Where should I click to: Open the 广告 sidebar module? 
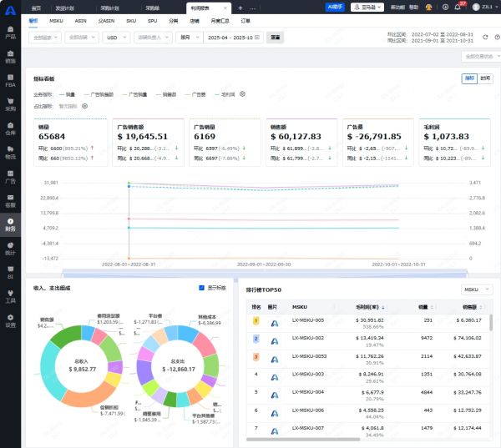point(10,177)
